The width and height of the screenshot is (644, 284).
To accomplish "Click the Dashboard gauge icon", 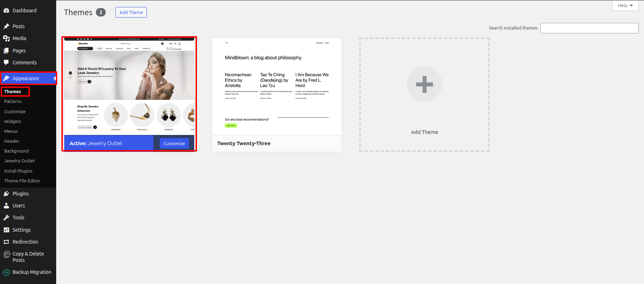I will (6, 11).
